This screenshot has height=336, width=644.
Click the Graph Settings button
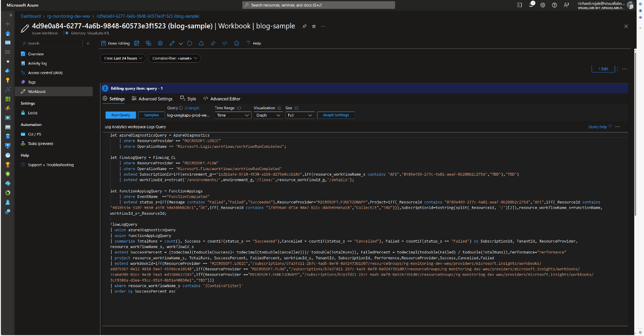click(336, 115)
